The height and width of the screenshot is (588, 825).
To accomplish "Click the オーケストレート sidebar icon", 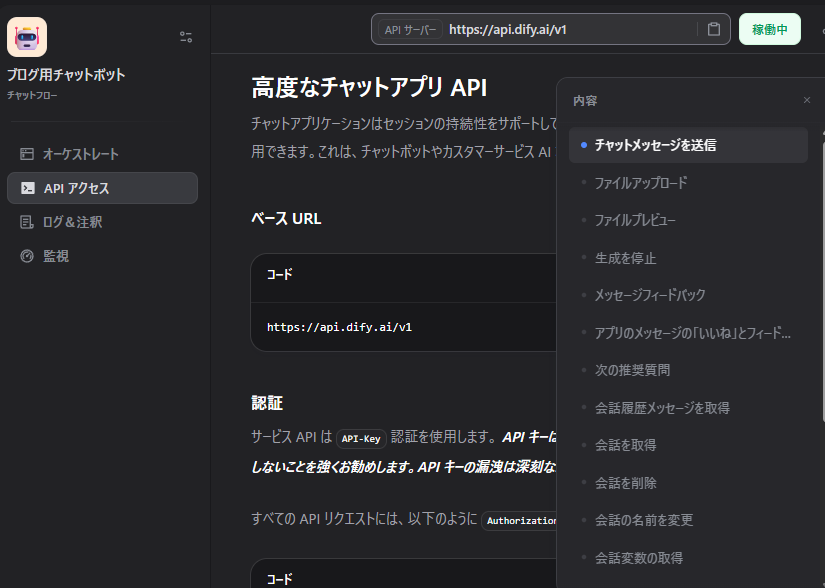I will pos(27,154).
